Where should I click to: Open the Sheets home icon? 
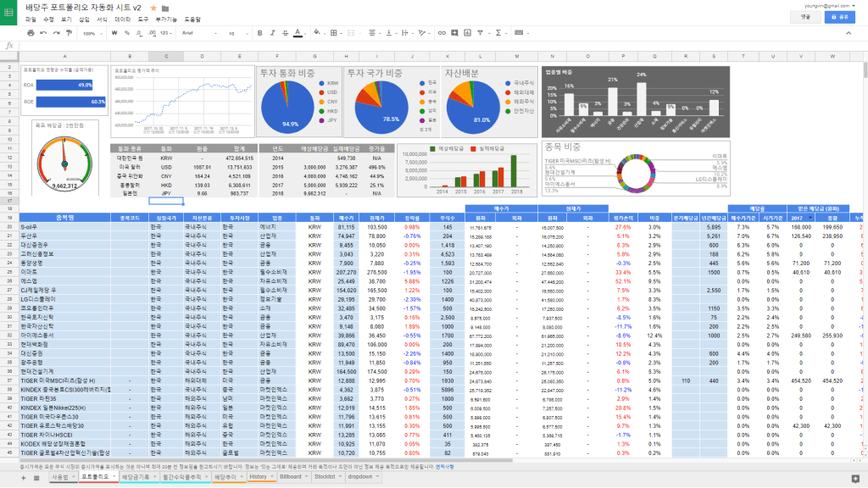click(x=8, y=12)
